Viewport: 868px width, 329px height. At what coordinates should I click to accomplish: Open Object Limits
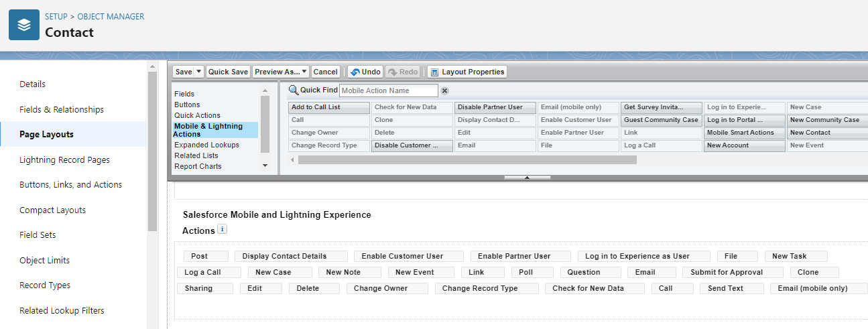coord(45,260)
